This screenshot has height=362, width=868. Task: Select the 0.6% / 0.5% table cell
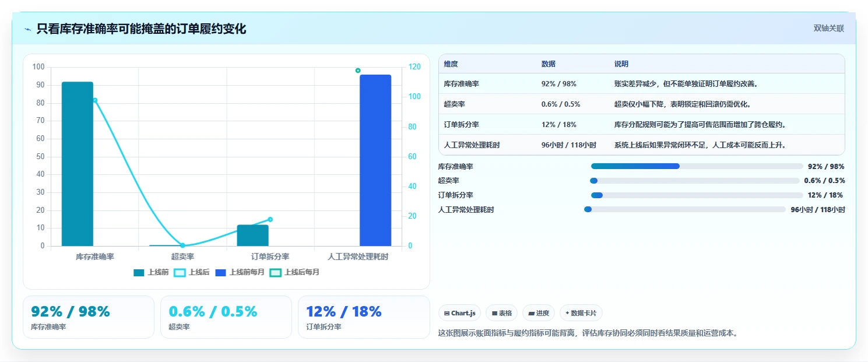(561, 104)
